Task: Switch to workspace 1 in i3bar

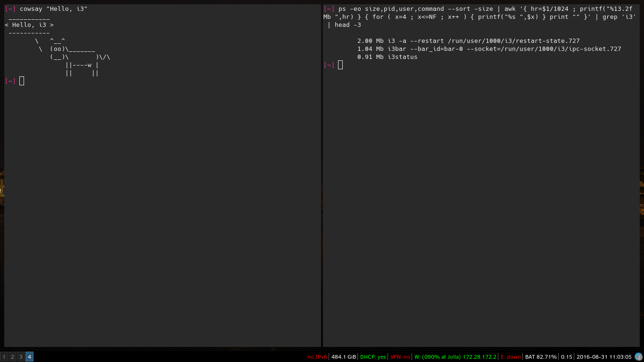Action: pos(4,357)
